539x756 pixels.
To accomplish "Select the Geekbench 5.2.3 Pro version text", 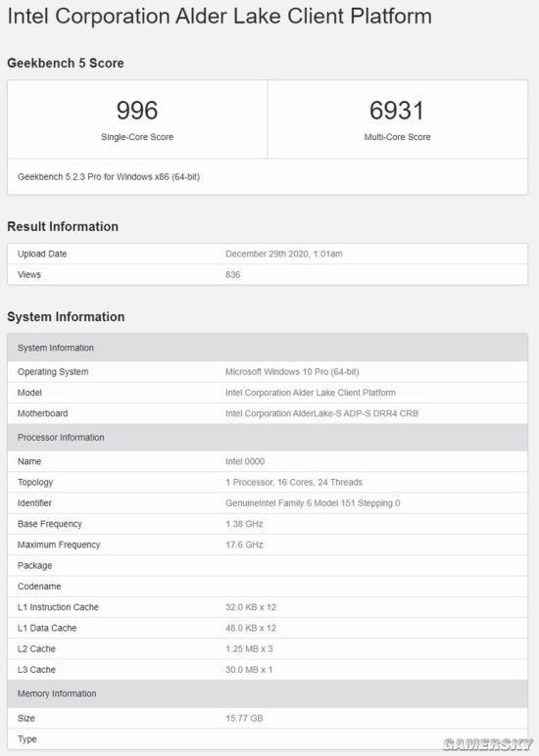I will click(x=109, y=177).
